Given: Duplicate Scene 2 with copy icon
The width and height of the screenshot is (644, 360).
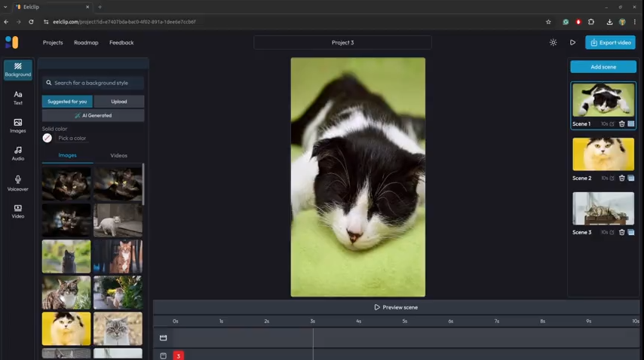Looking at the screenshot, I should 631,178.
